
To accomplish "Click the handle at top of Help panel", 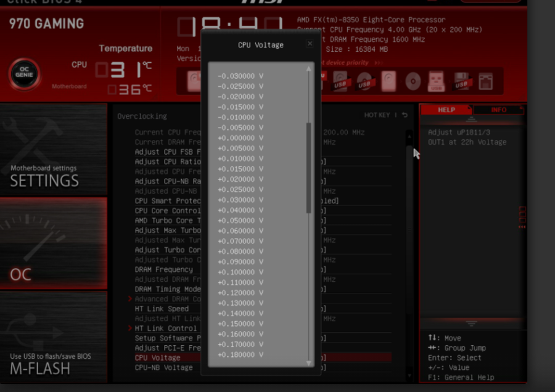I will 471,120.
